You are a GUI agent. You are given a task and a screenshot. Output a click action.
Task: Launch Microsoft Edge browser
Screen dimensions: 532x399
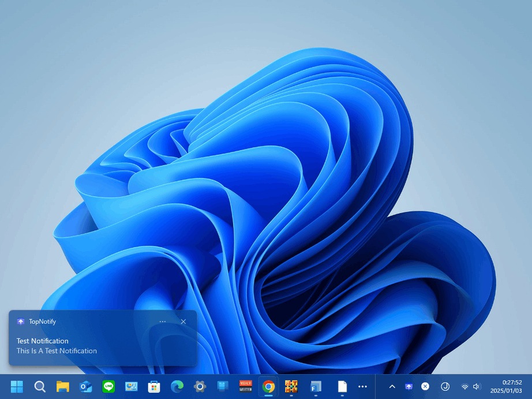177,386
